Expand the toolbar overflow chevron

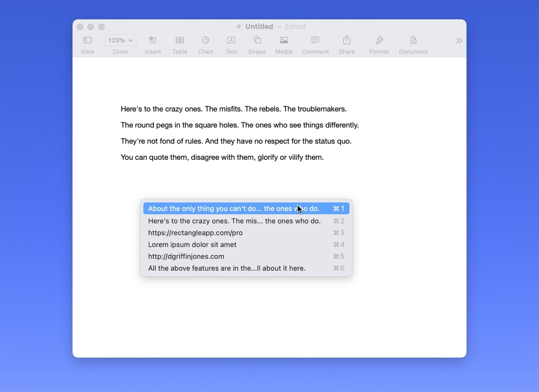coord(458,40)
